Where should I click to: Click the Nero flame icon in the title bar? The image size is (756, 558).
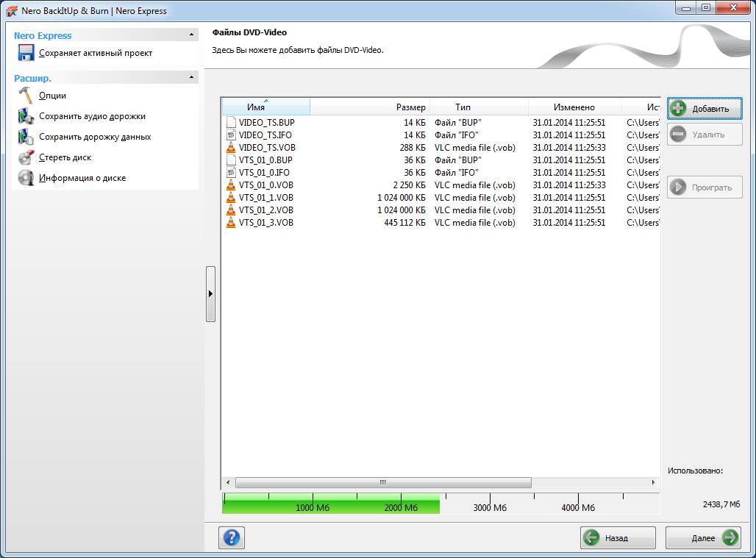(x=12, y=10)
